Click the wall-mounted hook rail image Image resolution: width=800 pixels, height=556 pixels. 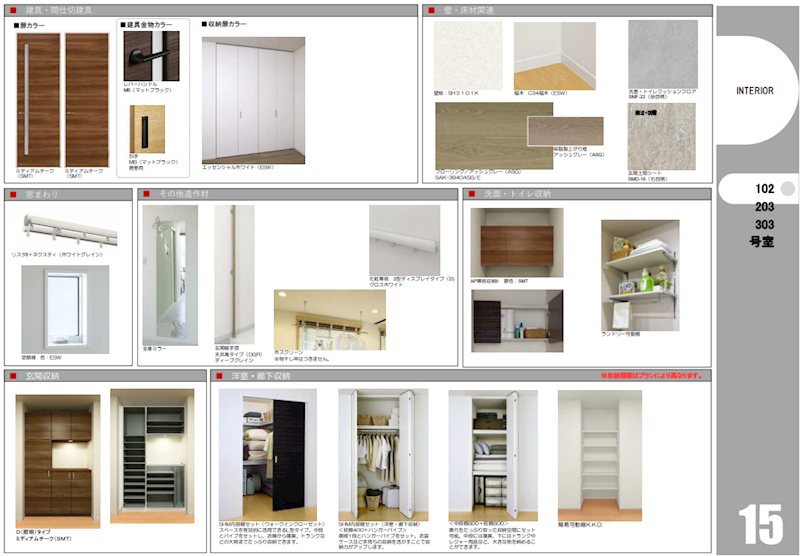coord(404,238)
